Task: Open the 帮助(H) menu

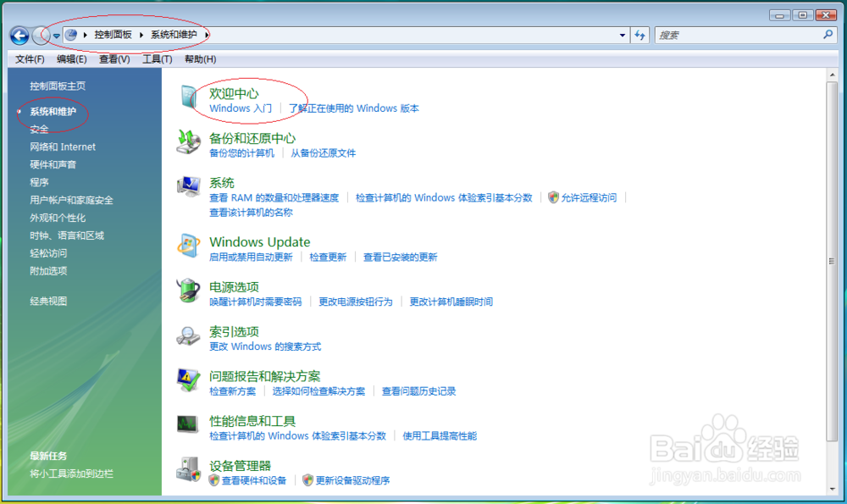Action: 200,59
